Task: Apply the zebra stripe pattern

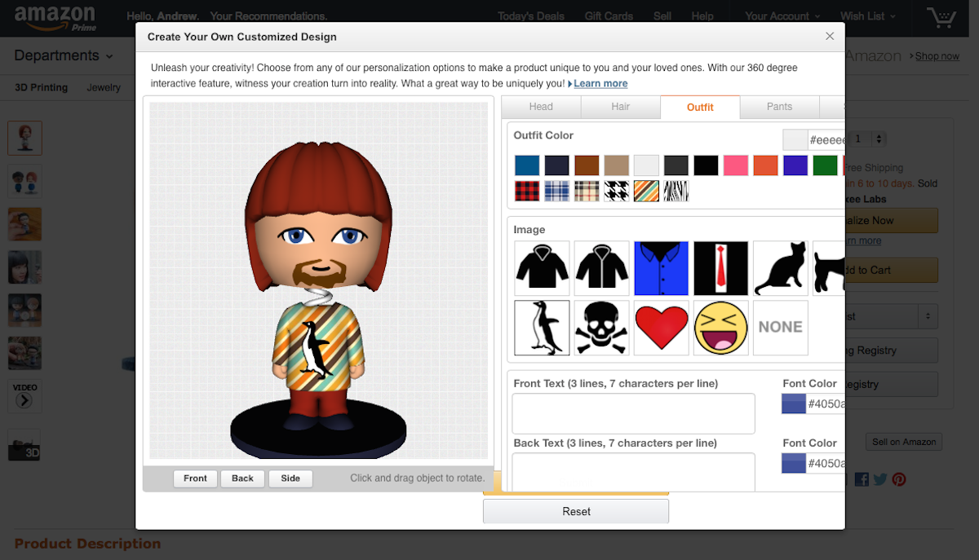Action: (x=676, y=192)
